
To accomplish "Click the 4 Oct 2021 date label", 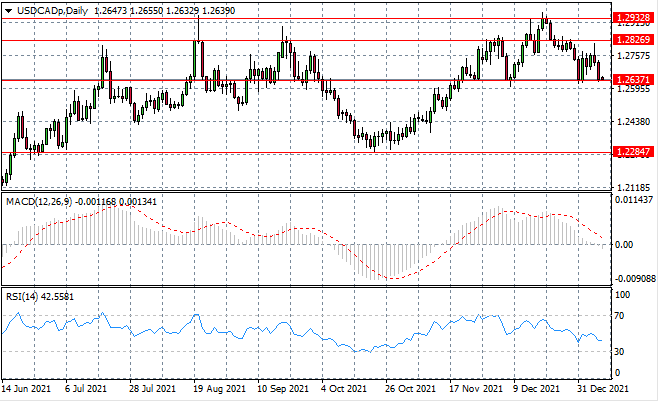I will (x=344, y=389).
